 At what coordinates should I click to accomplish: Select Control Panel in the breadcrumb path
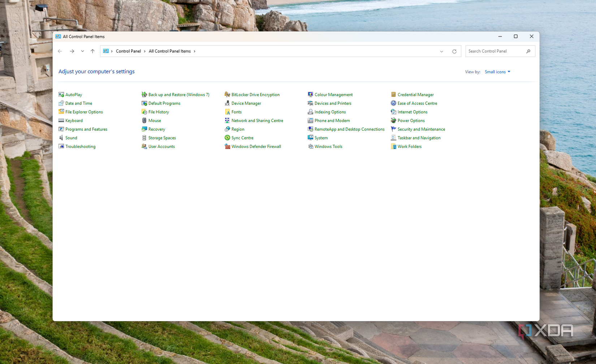[128, 51]
